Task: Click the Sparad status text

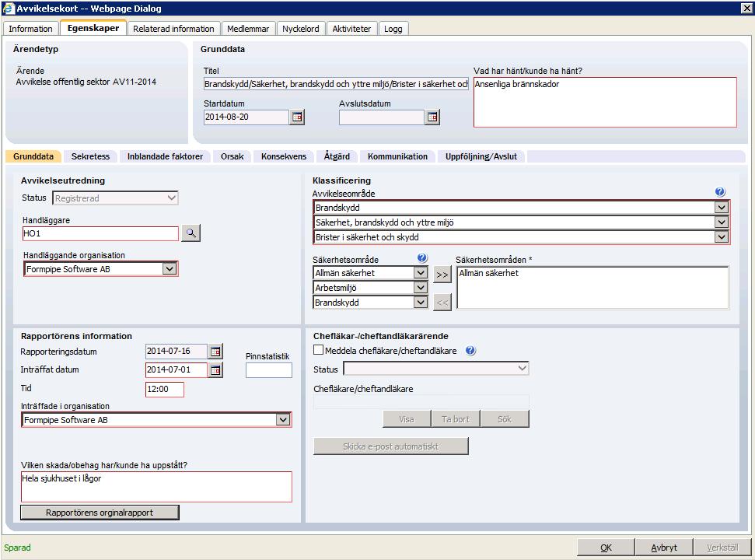Action: click(x=17, y=548)
